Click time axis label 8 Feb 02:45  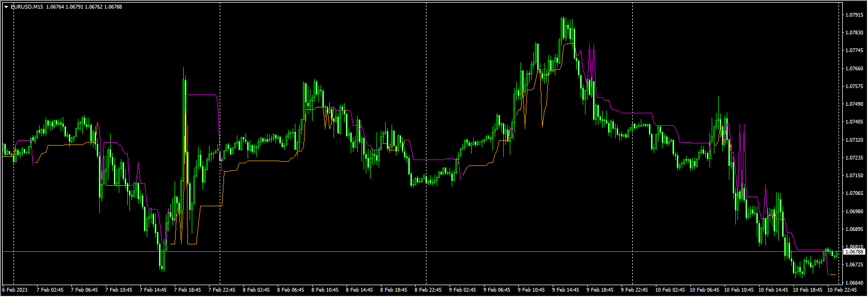click(256, 290)
